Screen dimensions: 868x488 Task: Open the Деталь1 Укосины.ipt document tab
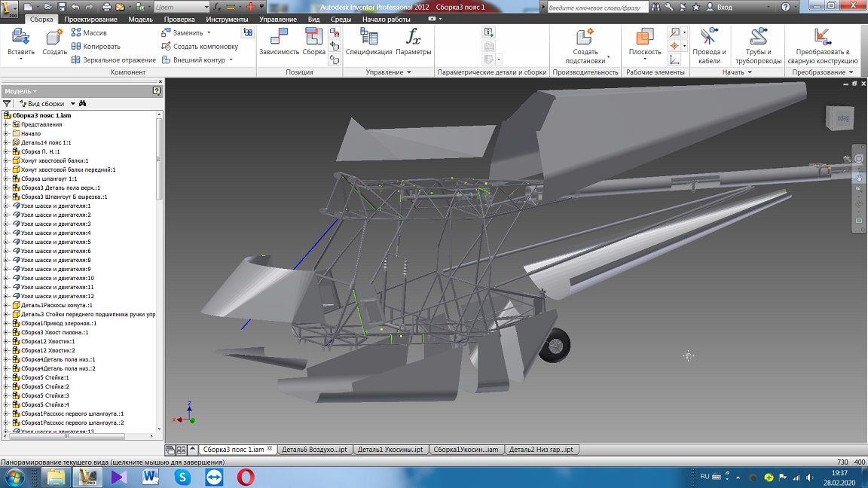pos(390,450)
